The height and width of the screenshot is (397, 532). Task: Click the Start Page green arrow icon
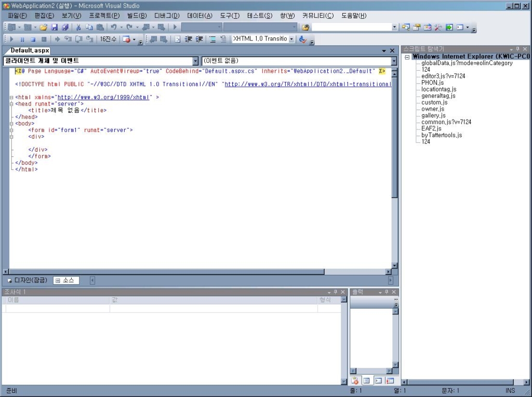(449, 27)
